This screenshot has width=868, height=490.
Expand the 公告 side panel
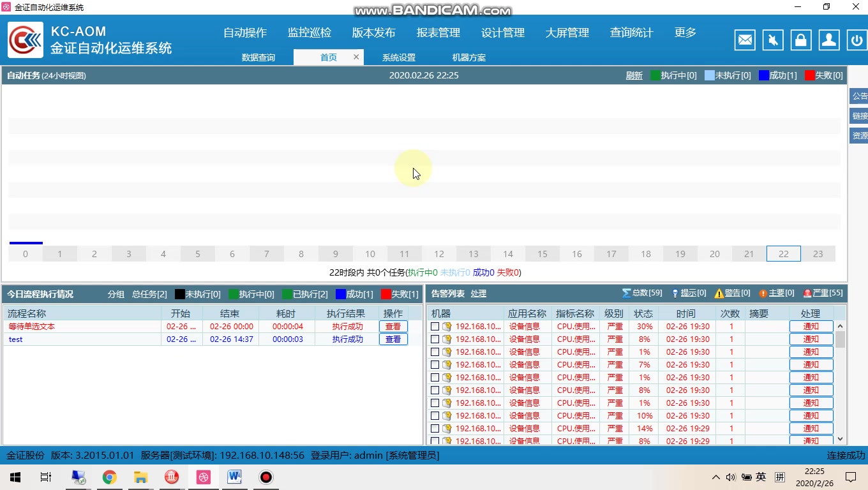coord(858,96)
